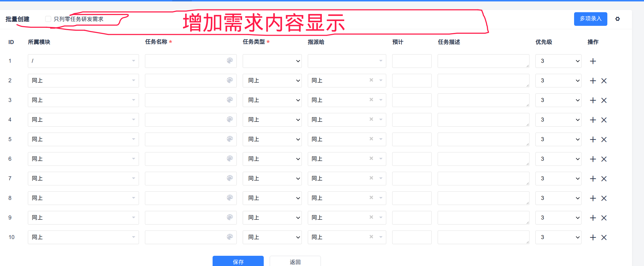The image size is (644, 266).
Task: Delete row 5 with the X icon
Action: pyautogui.click(x=604, y=139)
